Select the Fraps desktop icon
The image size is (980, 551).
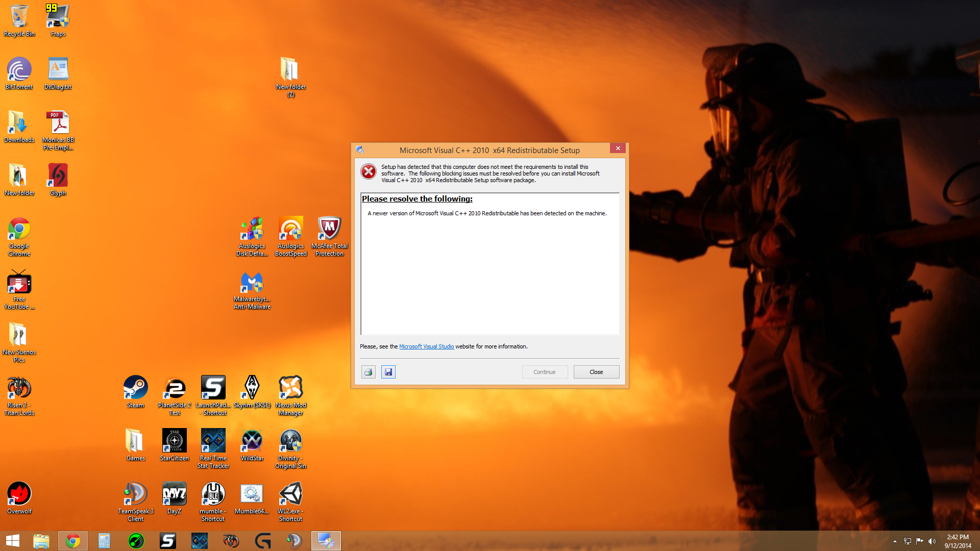point(58,20)
